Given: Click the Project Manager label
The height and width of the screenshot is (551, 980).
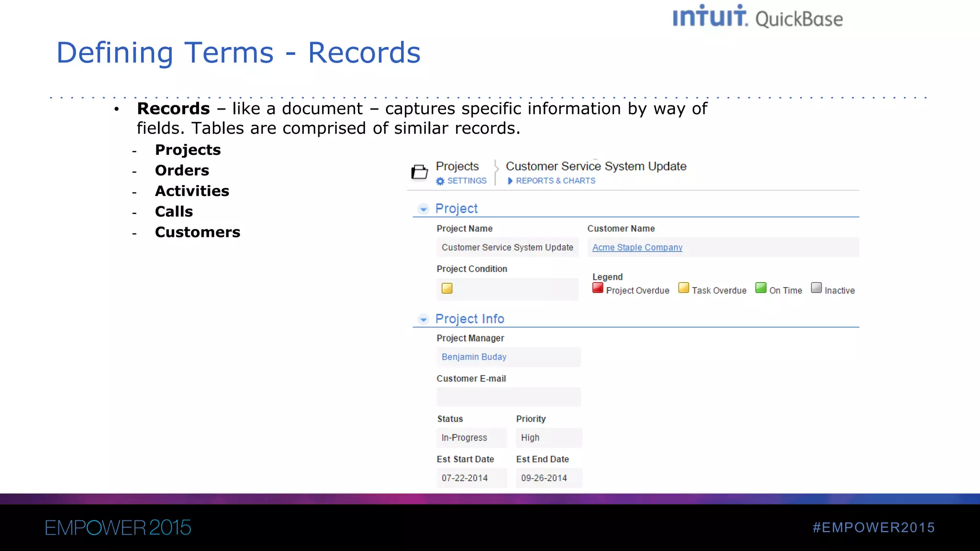Looking at the screenshot, I should tap(470, 338).
